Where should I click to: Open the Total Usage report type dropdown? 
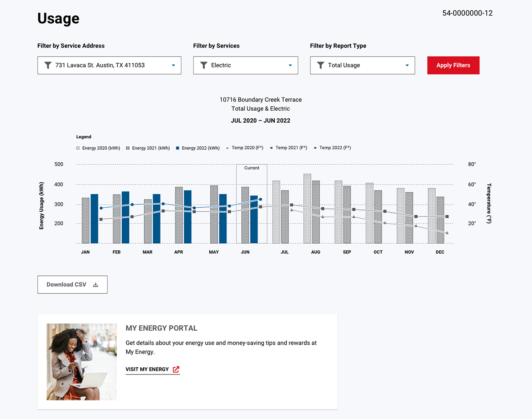coord(407,65)
